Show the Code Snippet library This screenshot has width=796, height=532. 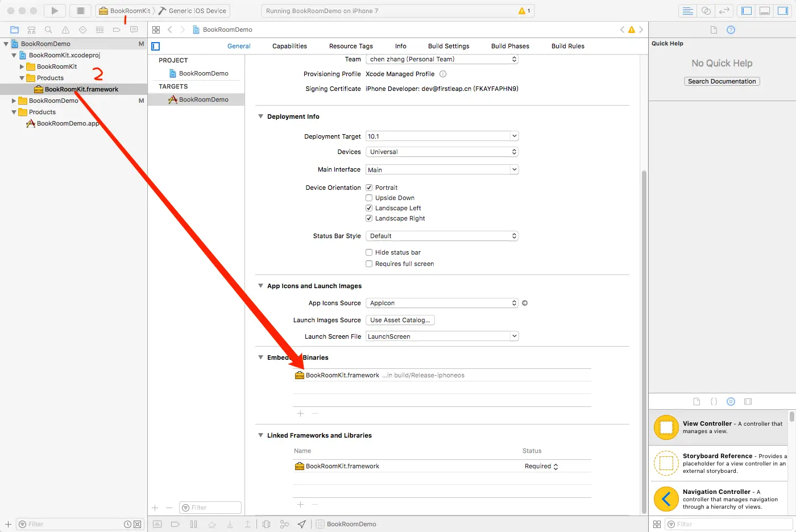pyautogui.click(x=714, y=401)
